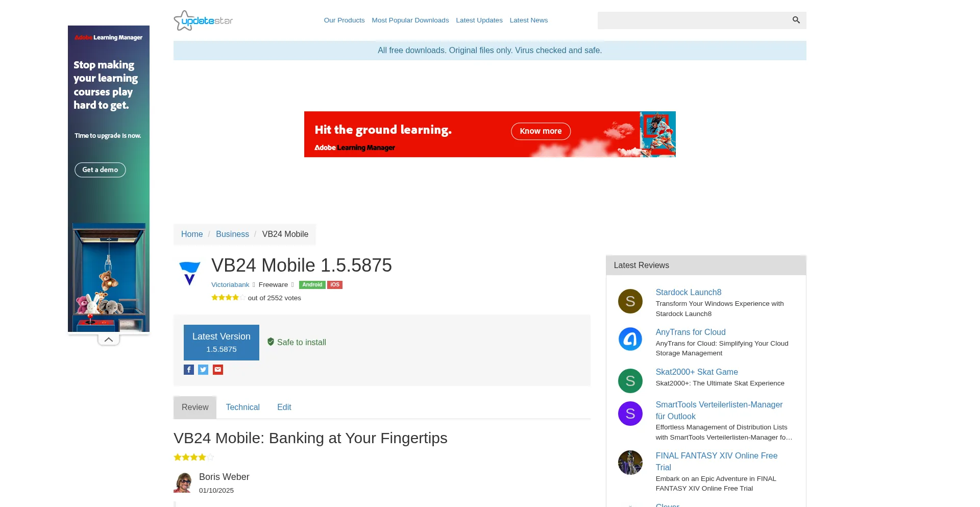
Task: Open Our Products menu
Action: coord(344,20)
